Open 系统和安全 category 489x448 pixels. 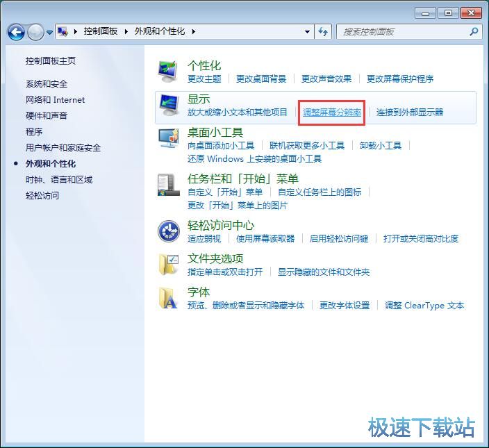tap(47, 84)
